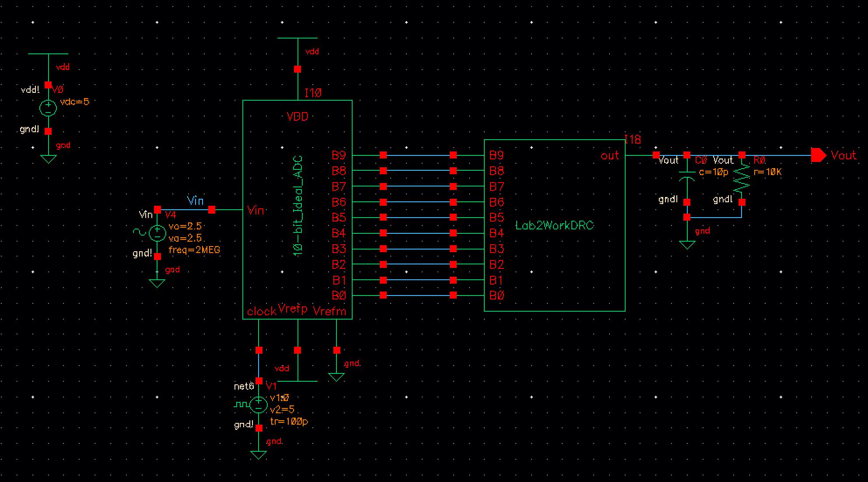Select the V1 pulse clock source symbol

(x=259, y=405)
